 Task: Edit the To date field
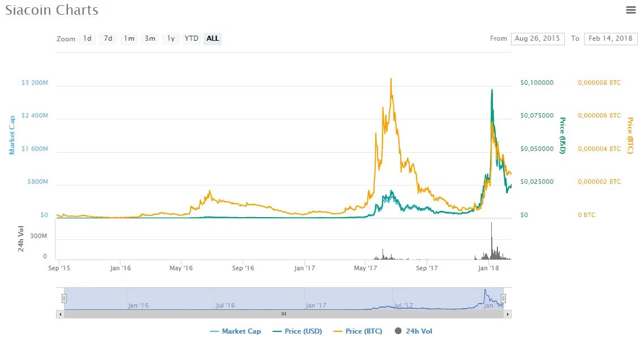611,38
